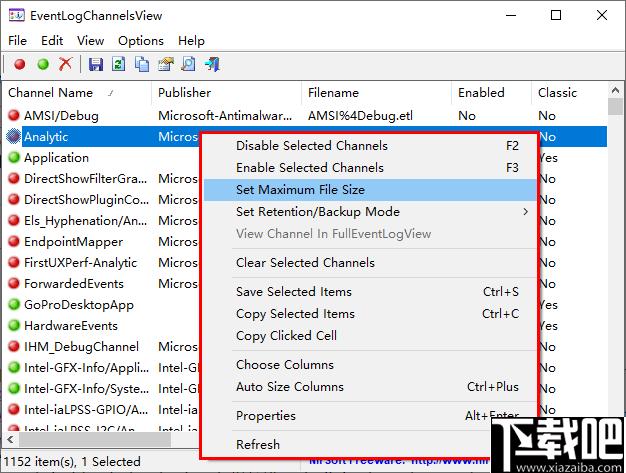626x473 pixels.
Task: Select the GoProDesktopApp channel name
Action: (79, 305)
